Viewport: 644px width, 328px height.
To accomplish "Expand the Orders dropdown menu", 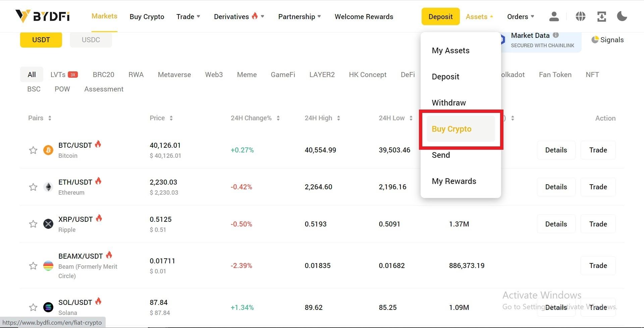I will [x=521, y=16].
